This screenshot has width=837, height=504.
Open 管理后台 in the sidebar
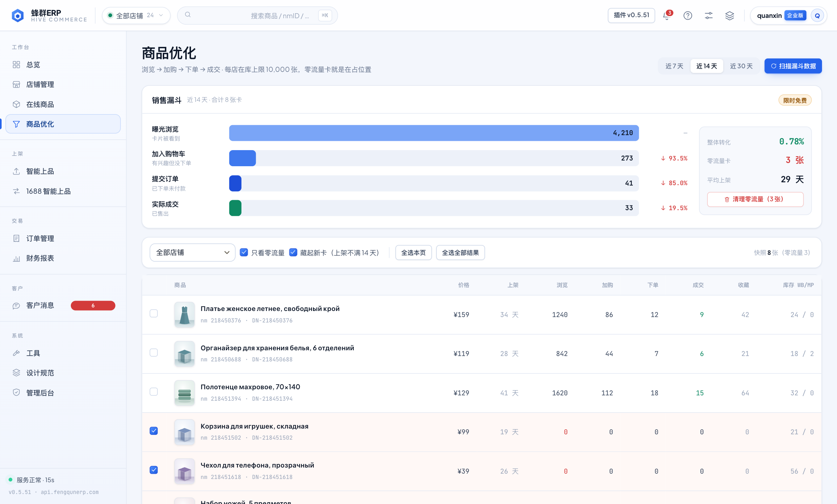point(63,393)
